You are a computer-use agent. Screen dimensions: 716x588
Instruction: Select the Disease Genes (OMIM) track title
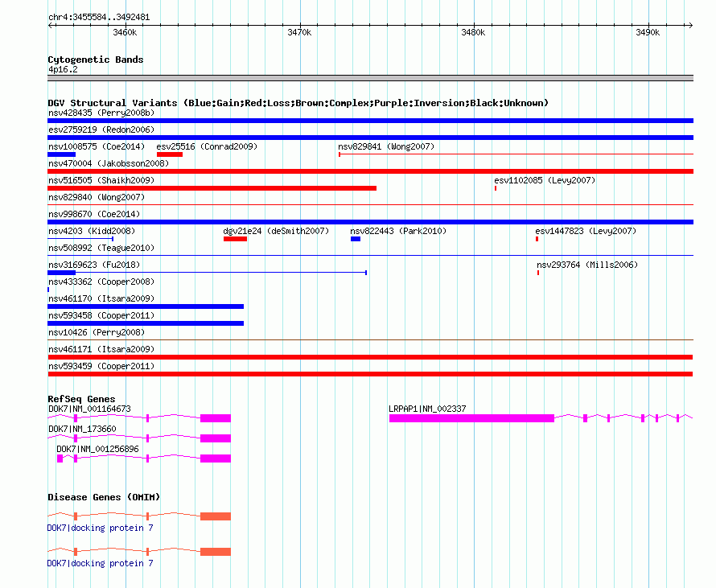click(x=104, y=496)
